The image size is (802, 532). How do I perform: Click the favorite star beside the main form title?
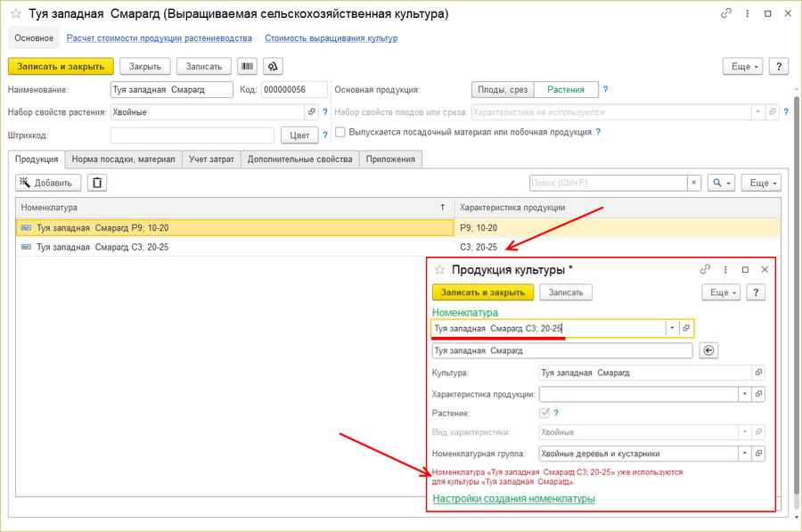click(x=15, y=14)
